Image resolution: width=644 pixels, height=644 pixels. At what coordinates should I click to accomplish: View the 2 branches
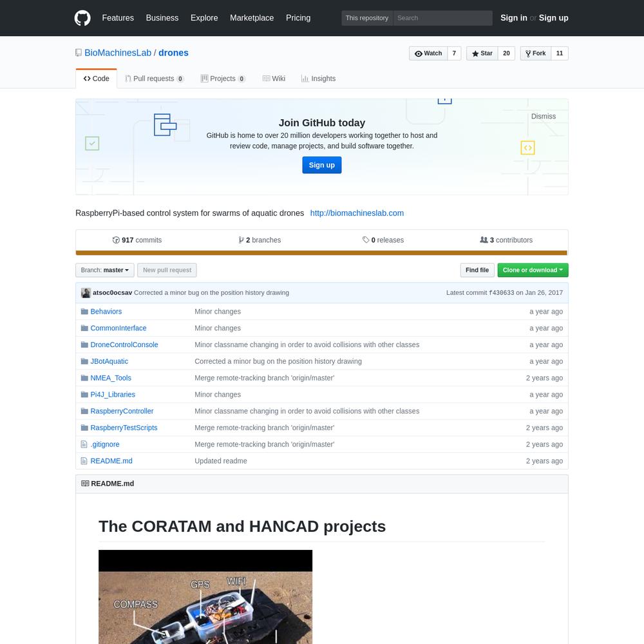coord(260,240)
